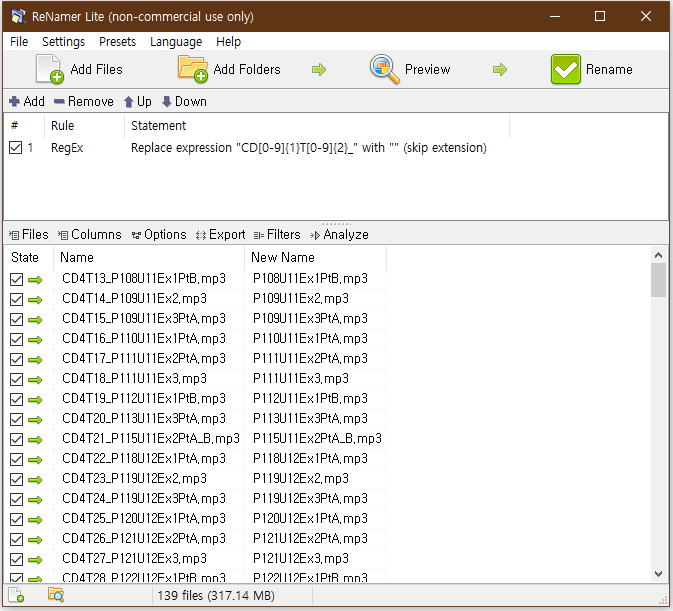
Task: Click green arrow state icon for CD4T16 row
Action: pyautogui.click(x=35, y=340)
